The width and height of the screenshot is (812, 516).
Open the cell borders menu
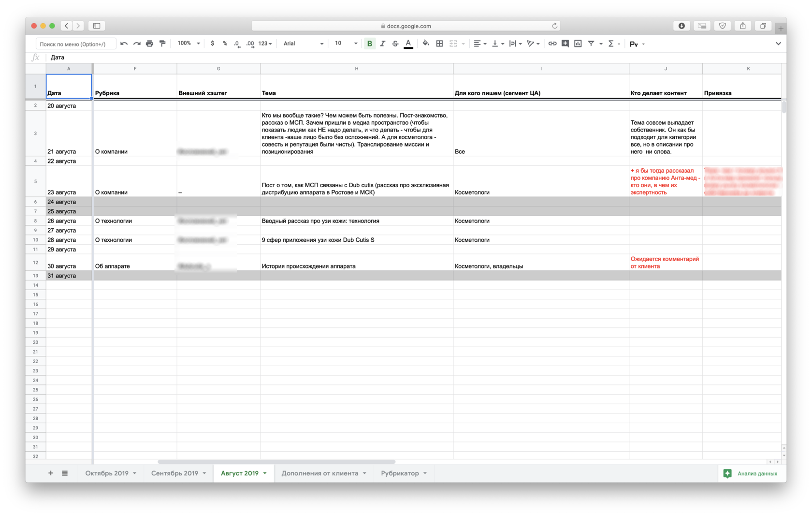pyautogui.click(x=439, y=44)
